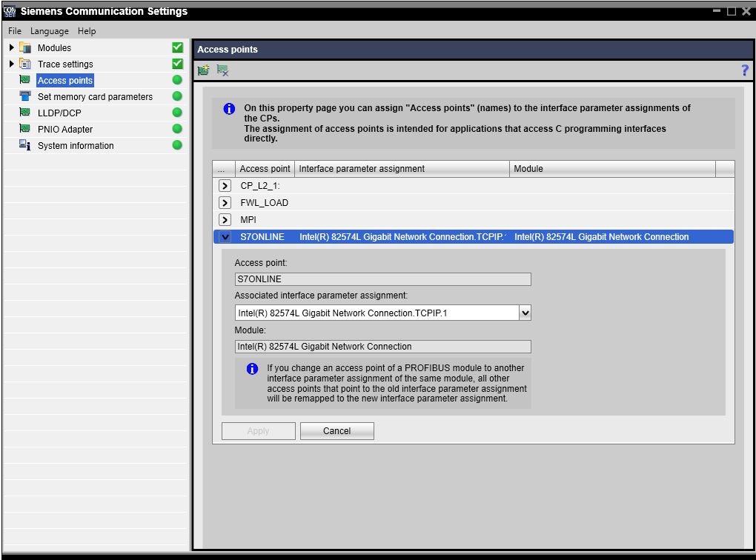Click the Access point column header
756x560 pixels.
(x=265, y=169)
